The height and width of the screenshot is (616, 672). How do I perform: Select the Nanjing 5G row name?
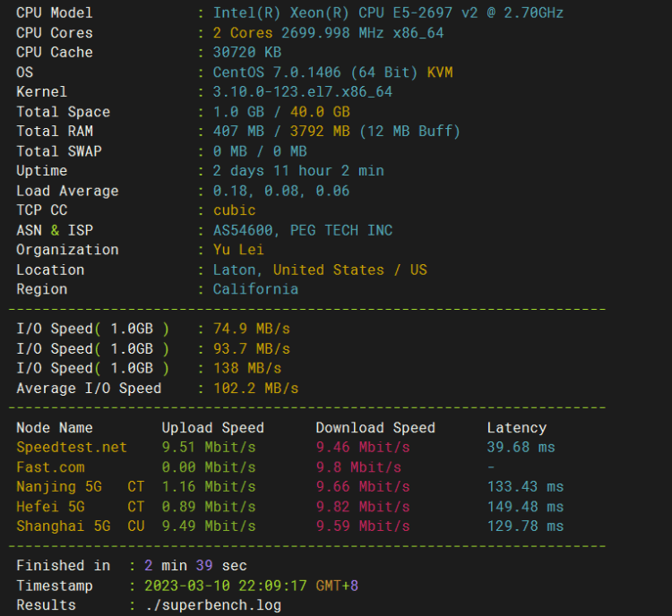[59, 487]
